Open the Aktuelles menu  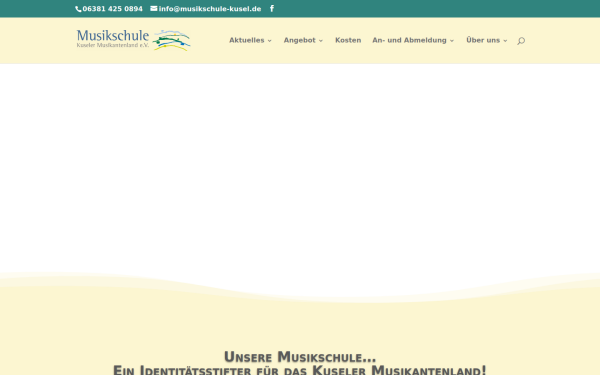[246, 40]
